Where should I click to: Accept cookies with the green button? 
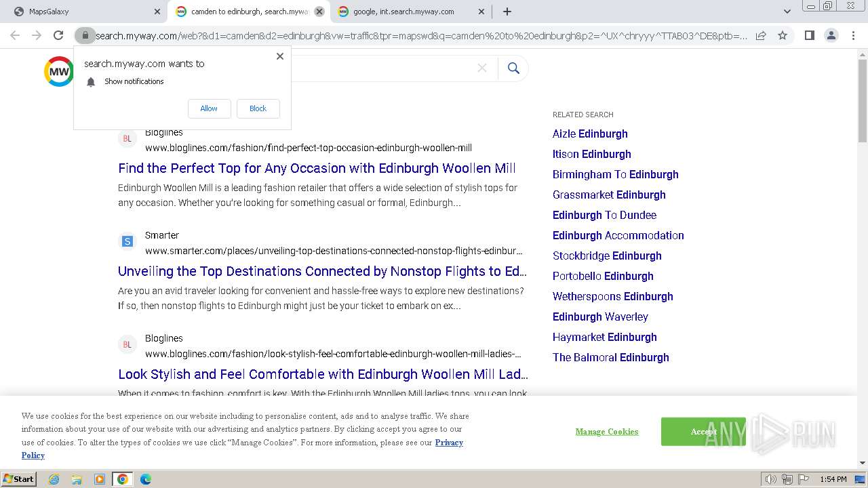703,432
